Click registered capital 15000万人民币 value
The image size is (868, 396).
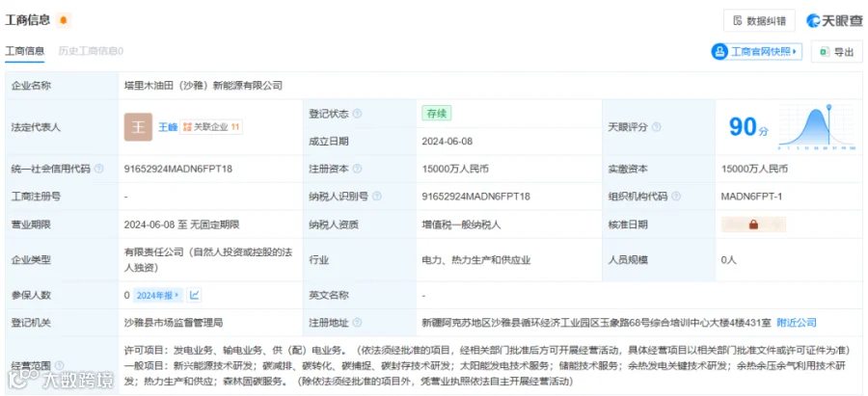coord(455,169)
